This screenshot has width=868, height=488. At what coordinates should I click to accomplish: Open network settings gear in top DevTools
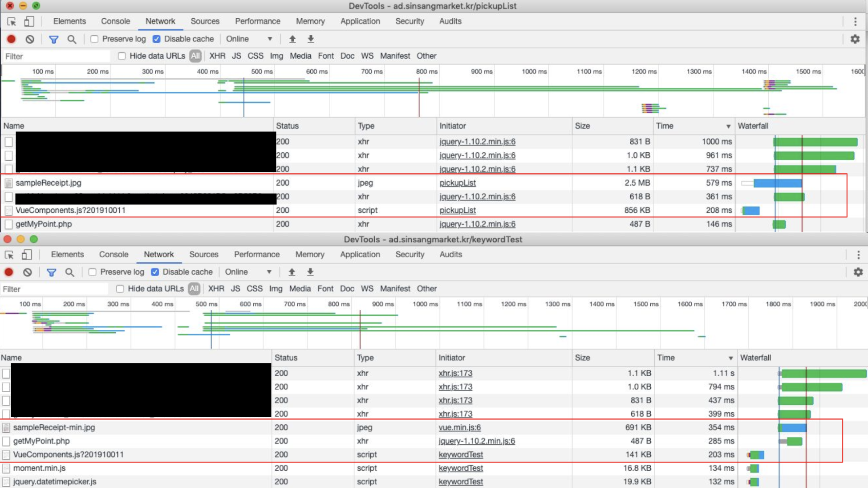click(855, 39)
